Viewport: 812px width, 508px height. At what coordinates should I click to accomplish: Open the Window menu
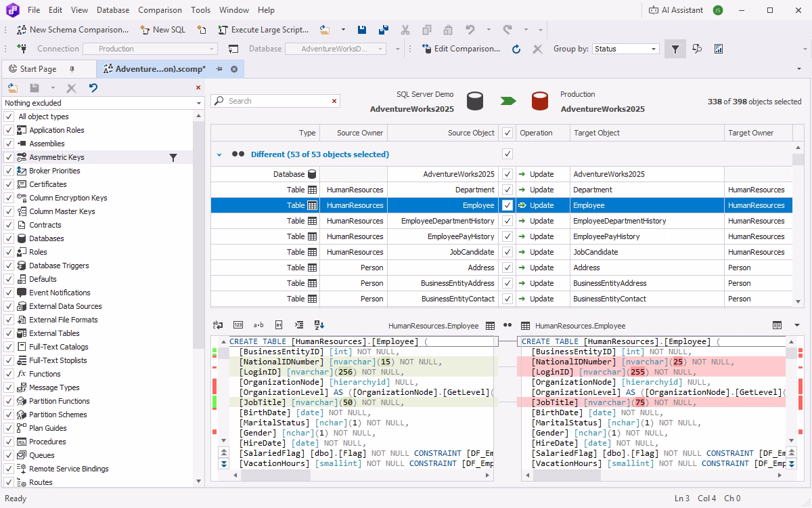click(x=234, y=10)
